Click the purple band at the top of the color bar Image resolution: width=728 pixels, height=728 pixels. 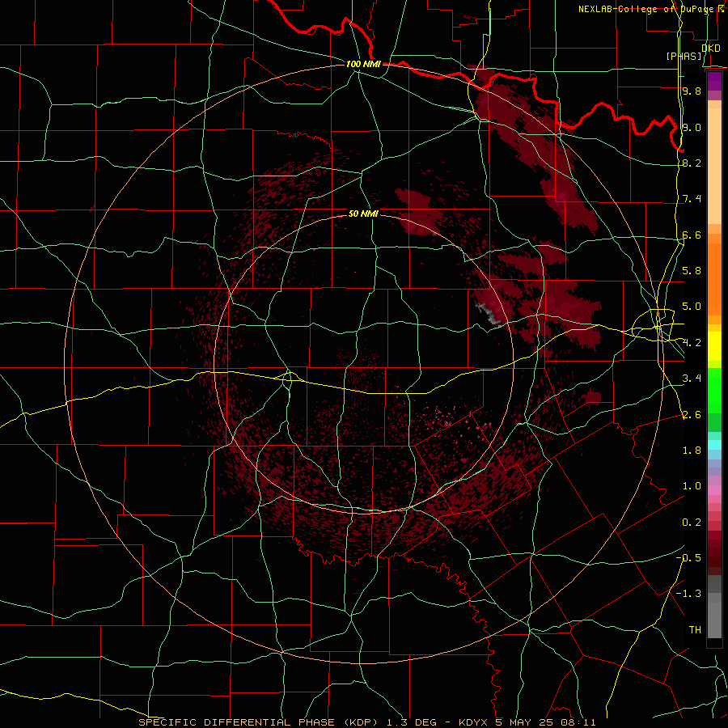click(x=714, y=81)
